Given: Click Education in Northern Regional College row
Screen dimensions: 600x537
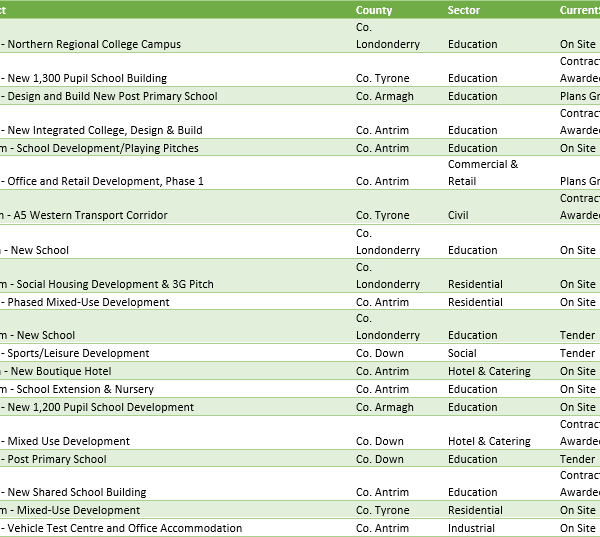Looking at the screenshot, I should 473,44.
